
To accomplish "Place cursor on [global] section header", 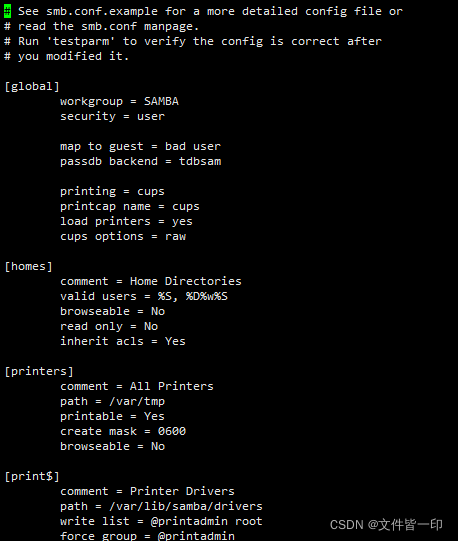I will click(32, 86).
